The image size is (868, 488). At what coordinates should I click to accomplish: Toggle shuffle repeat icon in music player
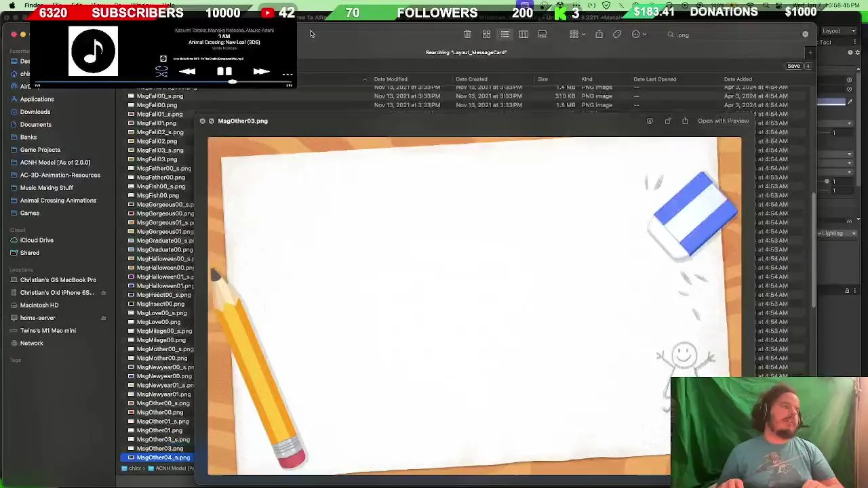point(161,71)
